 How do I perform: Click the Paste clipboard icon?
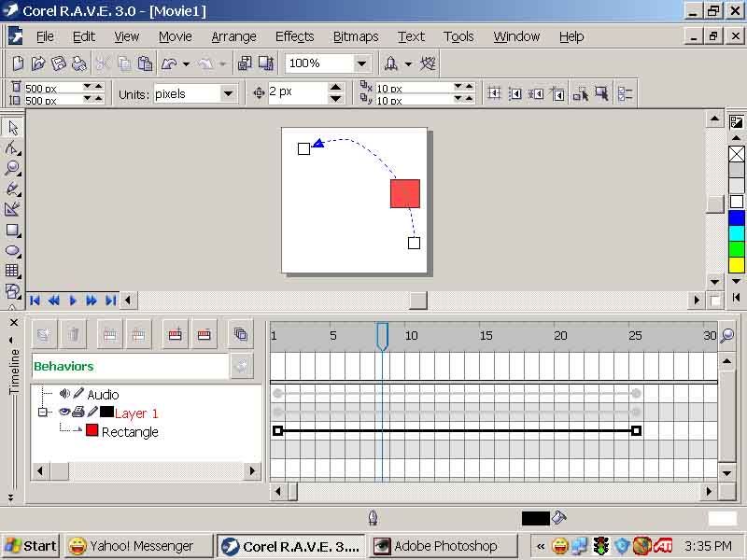click(x=145, y=63)
